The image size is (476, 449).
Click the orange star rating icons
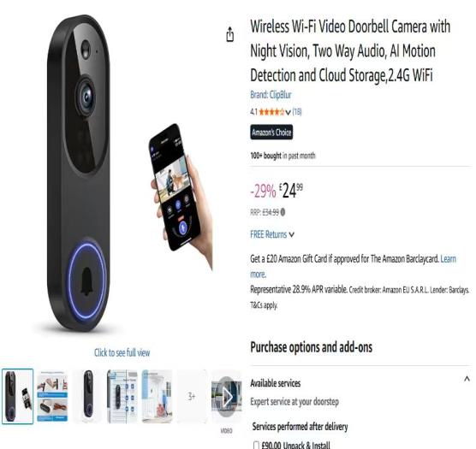coord(271,112)
